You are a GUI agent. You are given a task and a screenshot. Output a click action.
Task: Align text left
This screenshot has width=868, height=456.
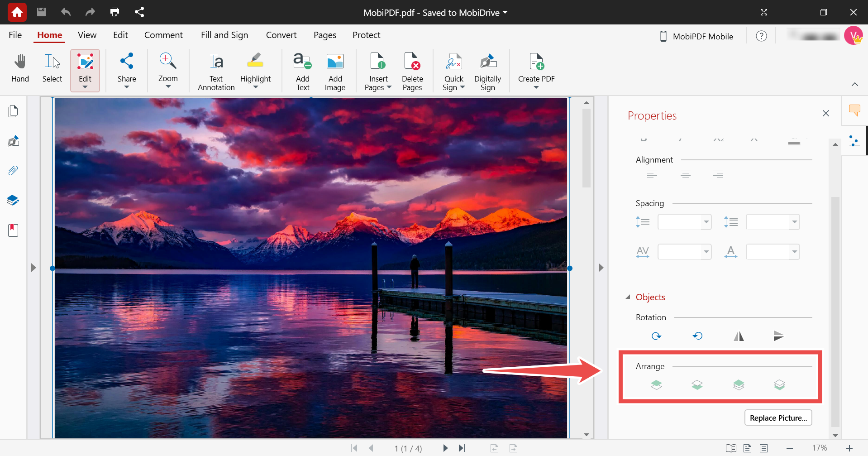click(x=652, y=175)
